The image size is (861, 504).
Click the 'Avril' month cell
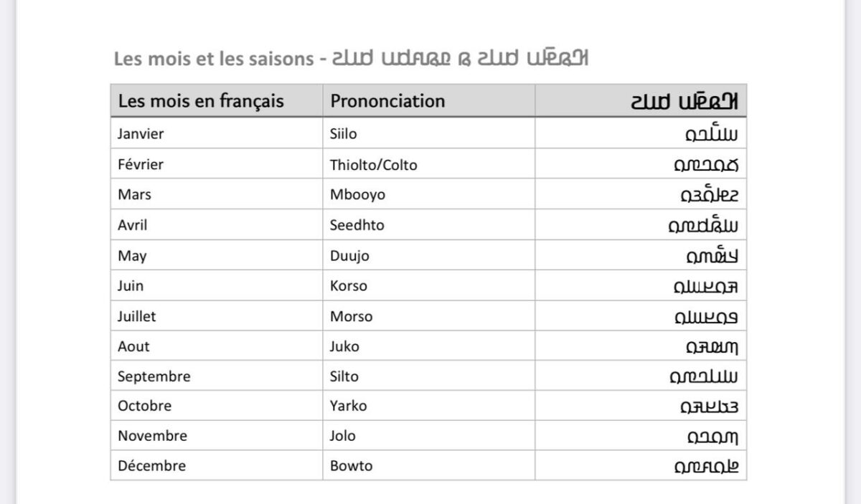point(133,225)
